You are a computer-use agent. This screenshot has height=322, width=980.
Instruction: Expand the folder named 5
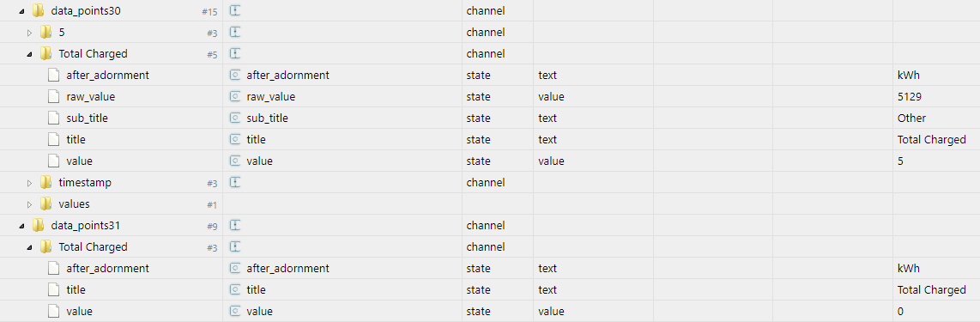[29, 33]
